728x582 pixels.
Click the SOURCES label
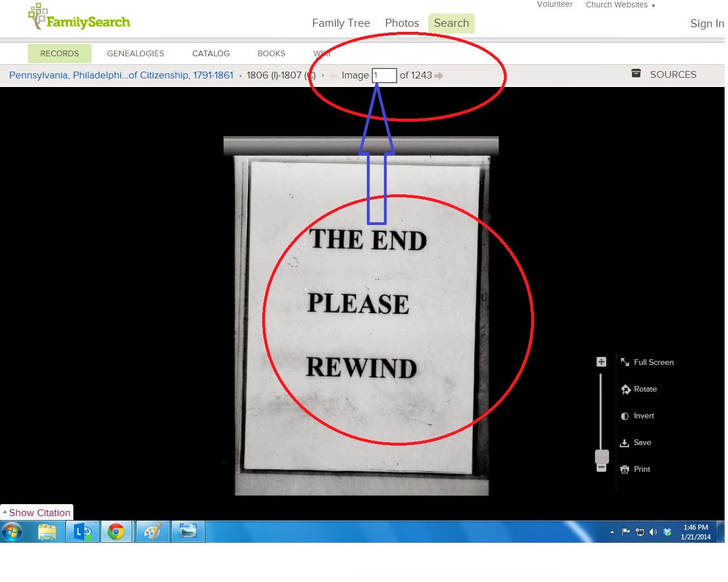[673, 74]
